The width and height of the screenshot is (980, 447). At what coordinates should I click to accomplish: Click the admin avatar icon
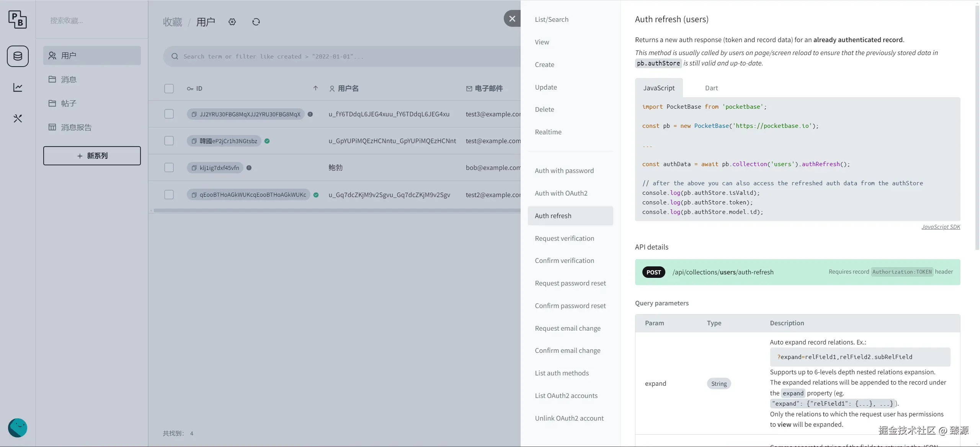pos(18,427)
